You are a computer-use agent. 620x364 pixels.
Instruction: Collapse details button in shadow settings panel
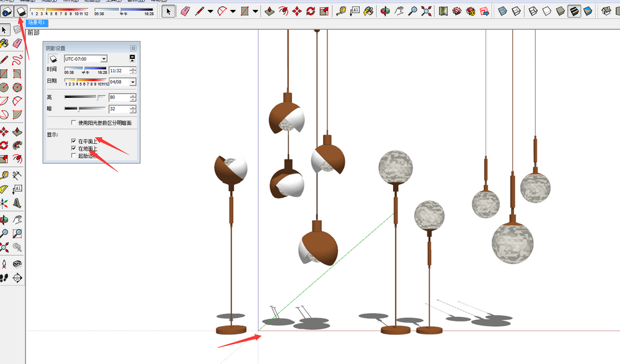[132, 58]
